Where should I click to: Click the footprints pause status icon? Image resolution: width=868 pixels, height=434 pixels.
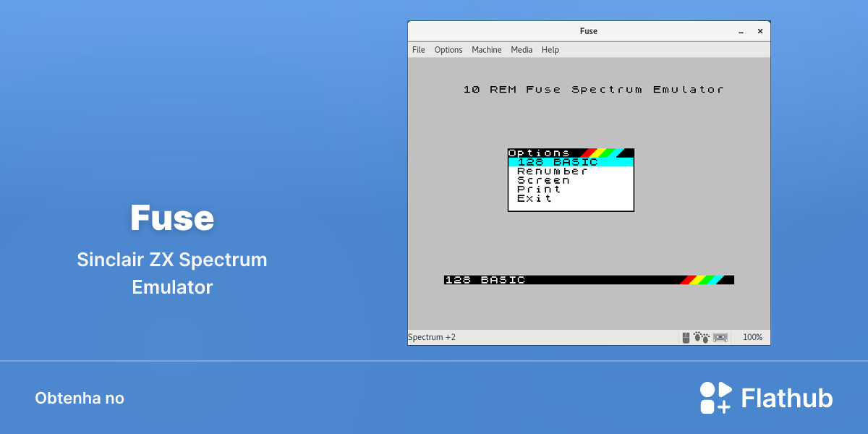coord(702,337)
